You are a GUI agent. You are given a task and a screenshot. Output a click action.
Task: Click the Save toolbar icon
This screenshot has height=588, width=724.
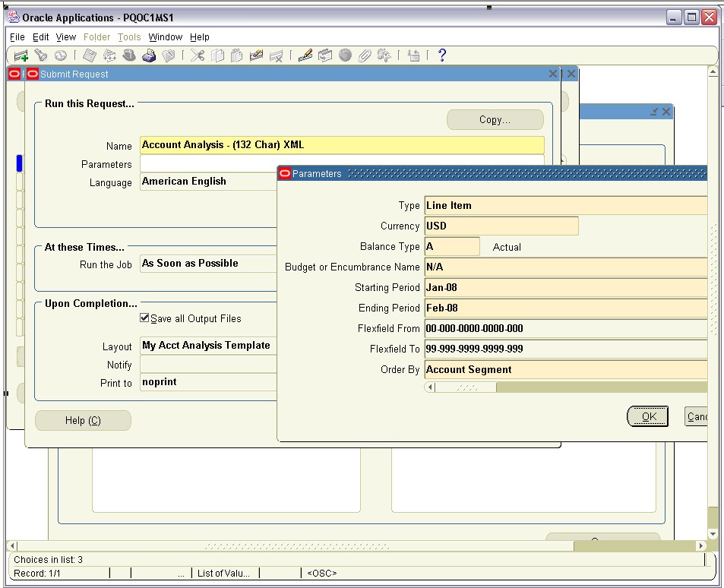click(88, 55)
